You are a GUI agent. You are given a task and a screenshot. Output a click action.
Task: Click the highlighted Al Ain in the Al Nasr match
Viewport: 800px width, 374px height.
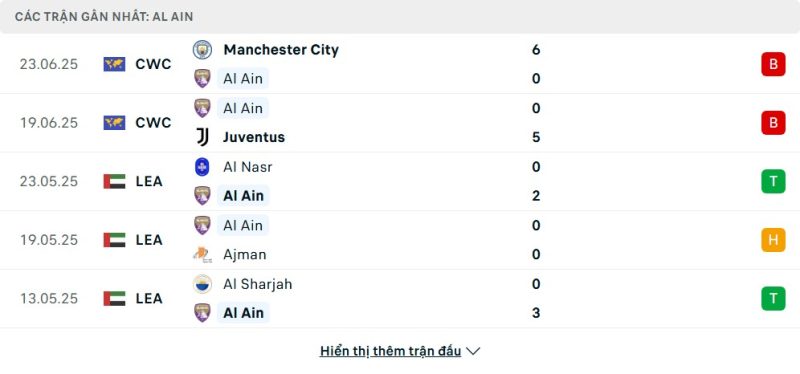point(243,196)
